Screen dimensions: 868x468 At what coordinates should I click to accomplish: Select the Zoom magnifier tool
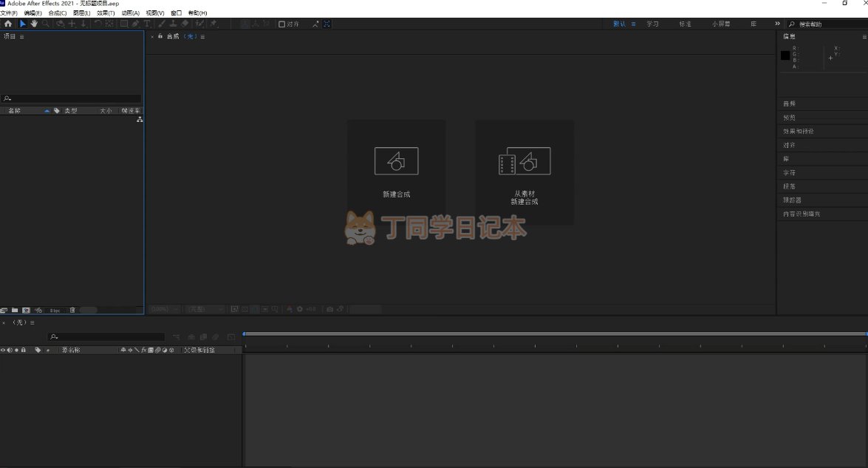coord(46,24)
